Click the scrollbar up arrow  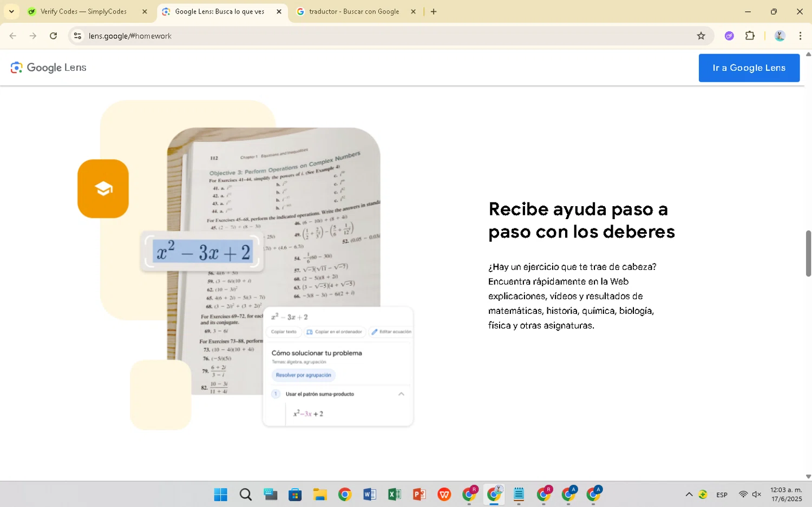click(x=808, y=54)
